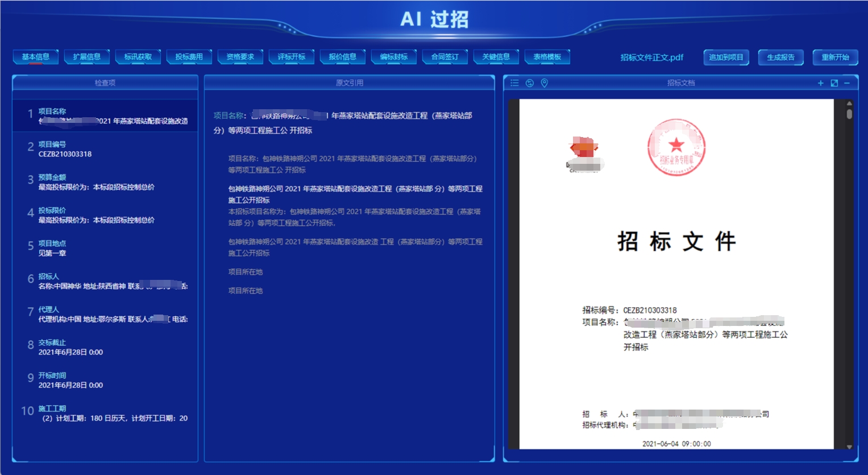
Task: Click the 生成报告 button
Action: point(781,57)
